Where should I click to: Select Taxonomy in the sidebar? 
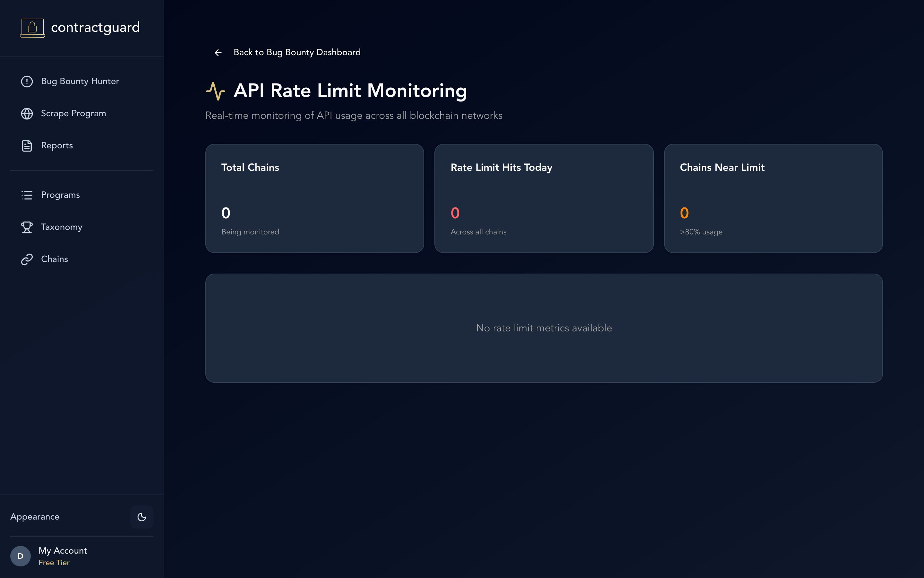tap(82, 227)
